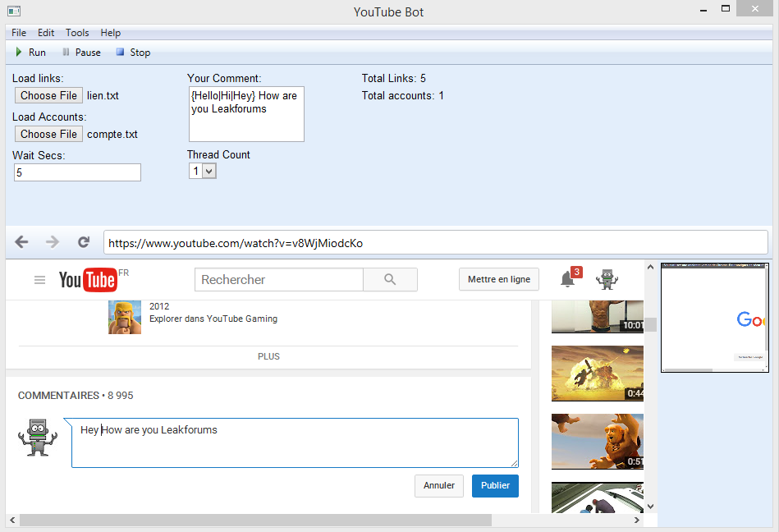The width and height of the screenshot is (779, 532).
Task: Click the Total accounts: 1 label
Action: (x=402, y=96)
